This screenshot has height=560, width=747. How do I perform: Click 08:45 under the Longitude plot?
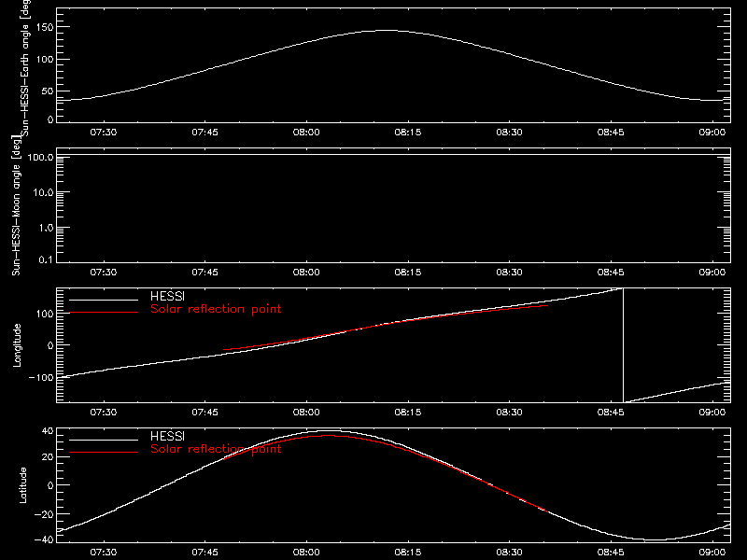point(611,413)
